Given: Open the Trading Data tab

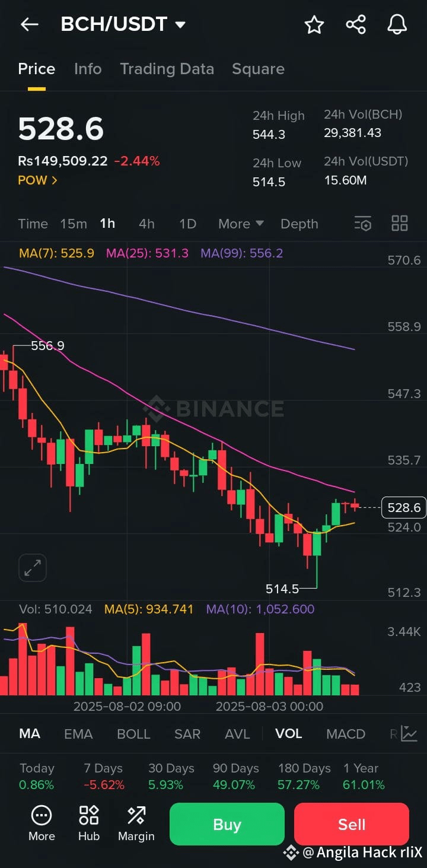Looking at the screenshot, I should pyautogui.click(x=167, y=69).
